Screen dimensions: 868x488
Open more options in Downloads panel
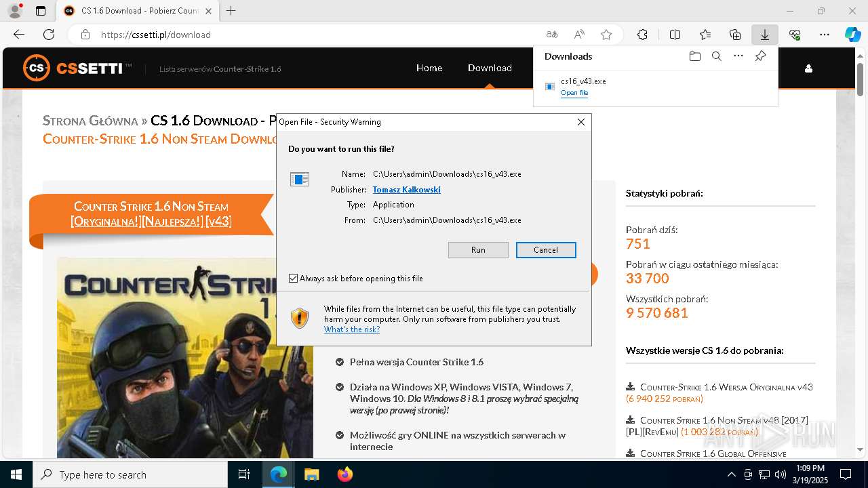738,56
